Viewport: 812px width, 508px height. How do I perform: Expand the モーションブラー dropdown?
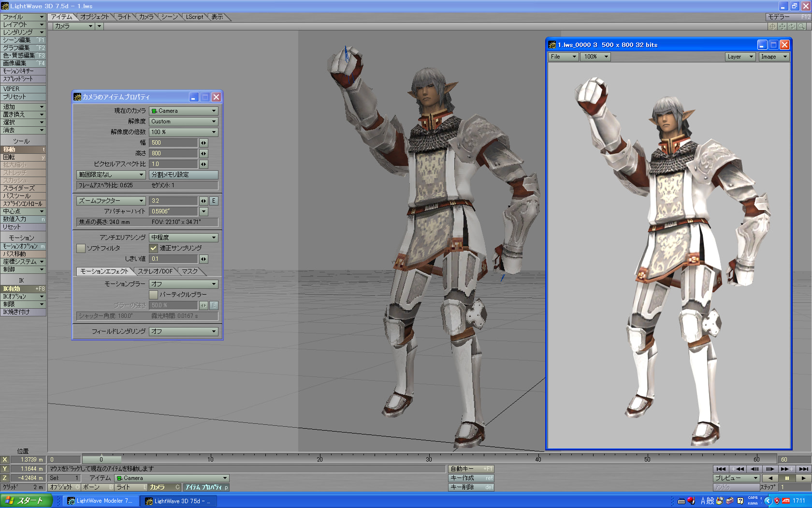183,284
